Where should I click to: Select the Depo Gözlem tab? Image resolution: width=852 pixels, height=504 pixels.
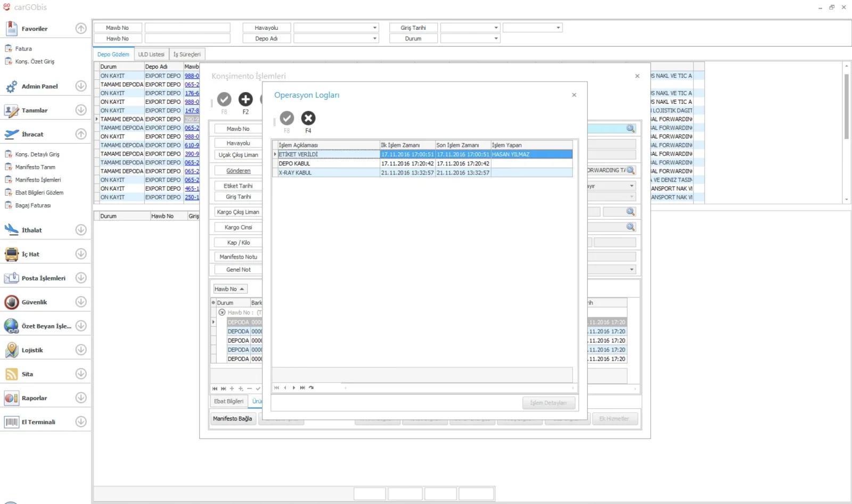113,54
